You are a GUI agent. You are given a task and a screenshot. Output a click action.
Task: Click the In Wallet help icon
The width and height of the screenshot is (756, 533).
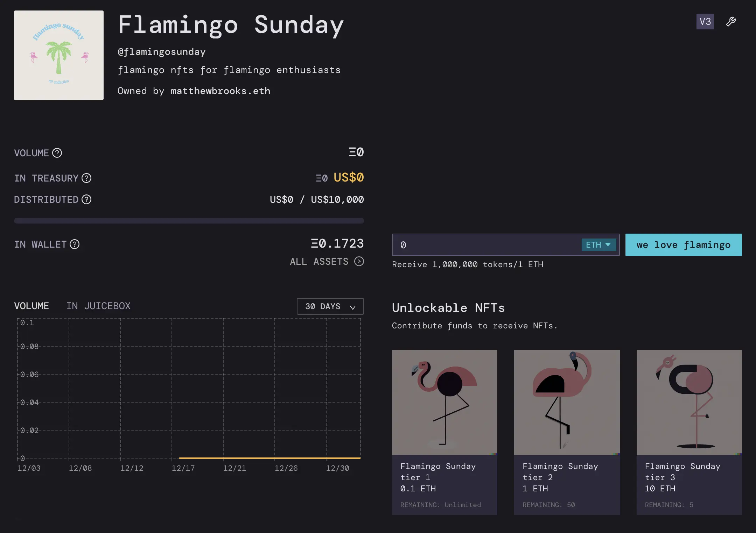coord(75,244)
